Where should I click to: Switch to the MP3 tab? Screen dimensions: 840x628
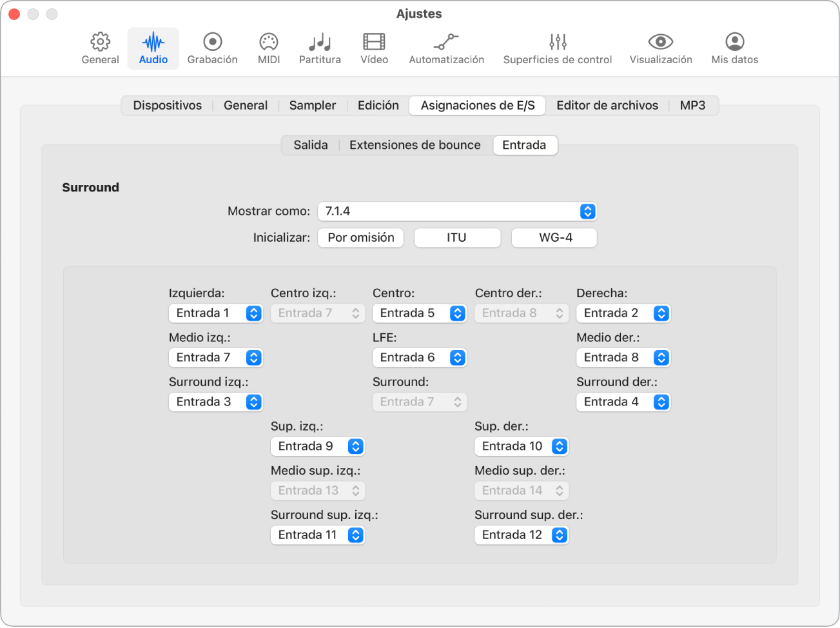coord(693,106)
